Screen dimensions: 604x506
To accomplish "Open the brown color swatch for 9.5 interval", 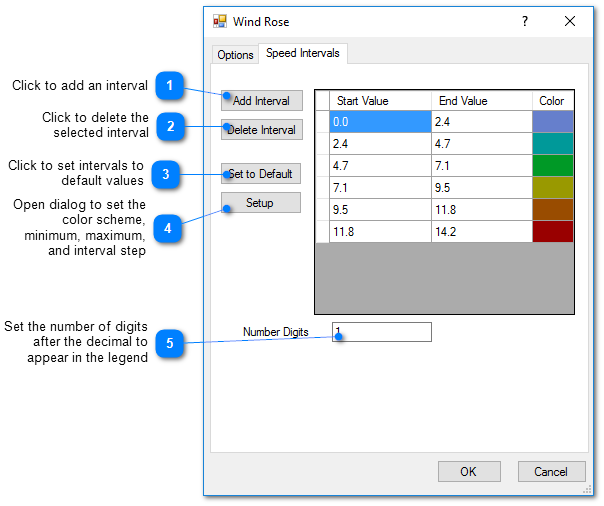I will click(553, 209).
